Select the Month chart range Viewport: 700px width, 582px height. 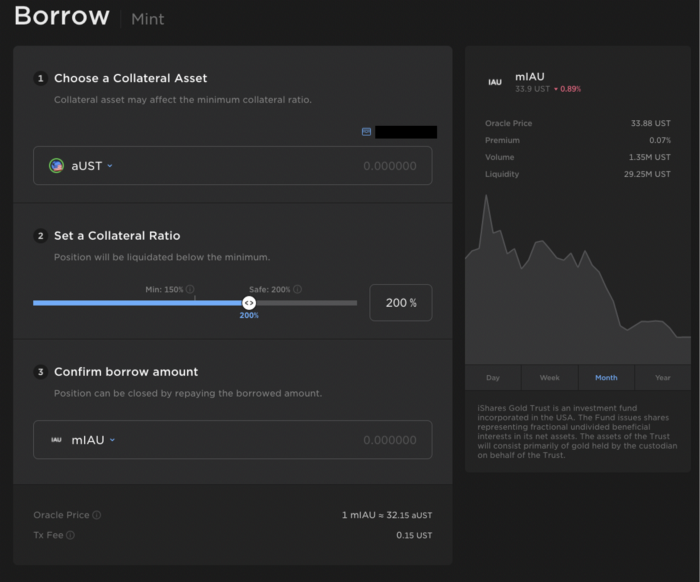point(606,377)
